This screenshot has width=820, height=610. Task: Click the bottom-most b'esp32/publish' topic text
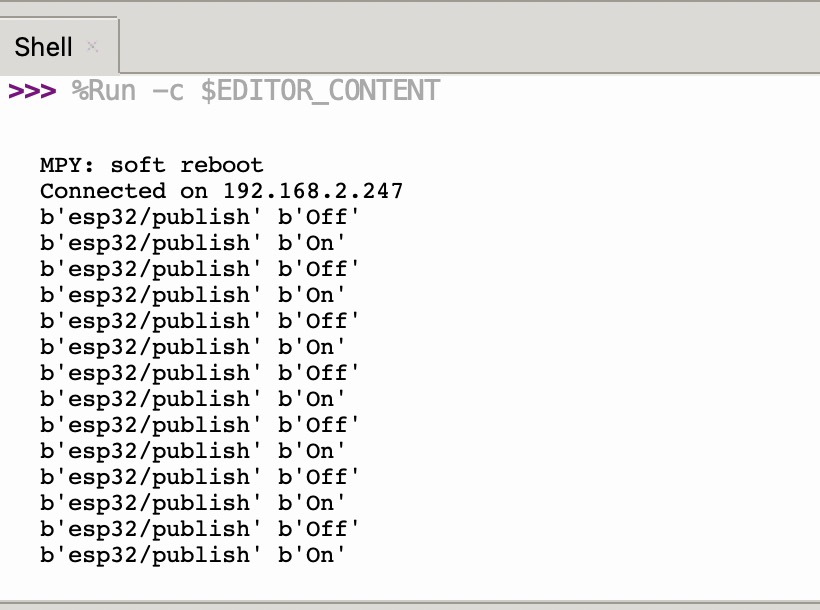tap(145, 555)
